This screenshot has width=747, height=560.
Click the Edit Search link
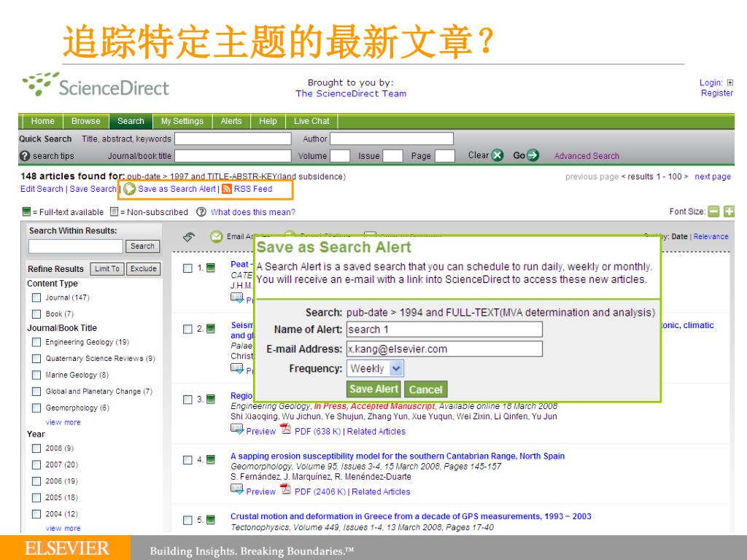pyautogui.click(x=42, y=189)
